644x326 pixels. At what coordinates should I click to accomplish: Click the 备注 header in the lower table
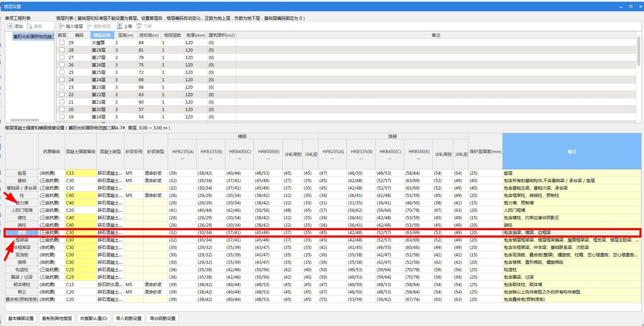pyautogui.click(x=572, y=151)
